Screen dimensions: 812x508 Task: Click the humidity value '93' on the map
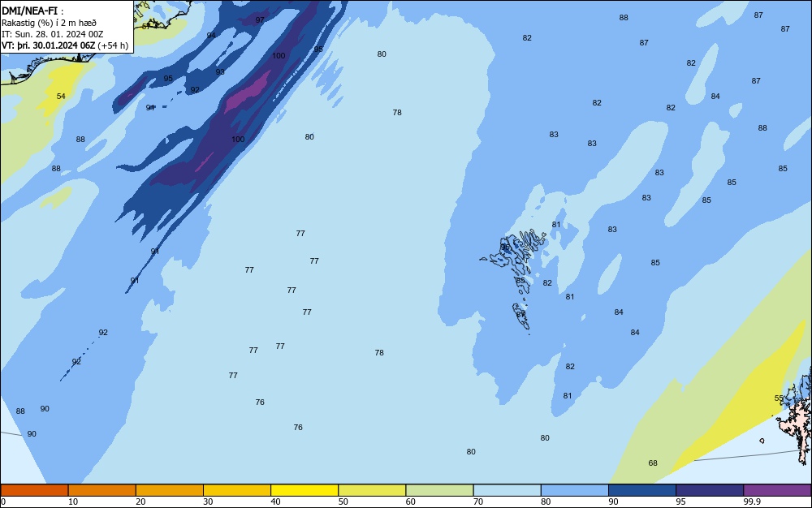click(x=220, y=72)
